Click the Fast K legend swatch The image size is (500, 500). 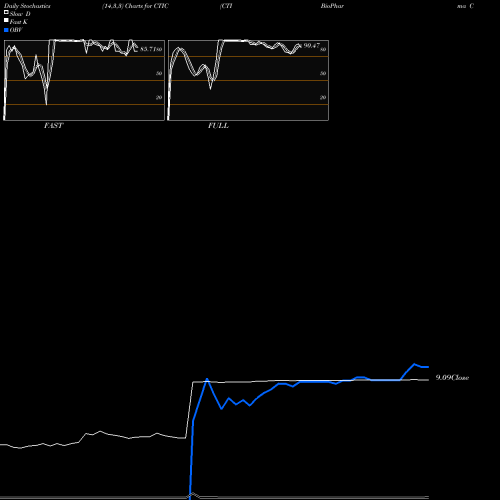pyautogui.click(x=6, y=21)
